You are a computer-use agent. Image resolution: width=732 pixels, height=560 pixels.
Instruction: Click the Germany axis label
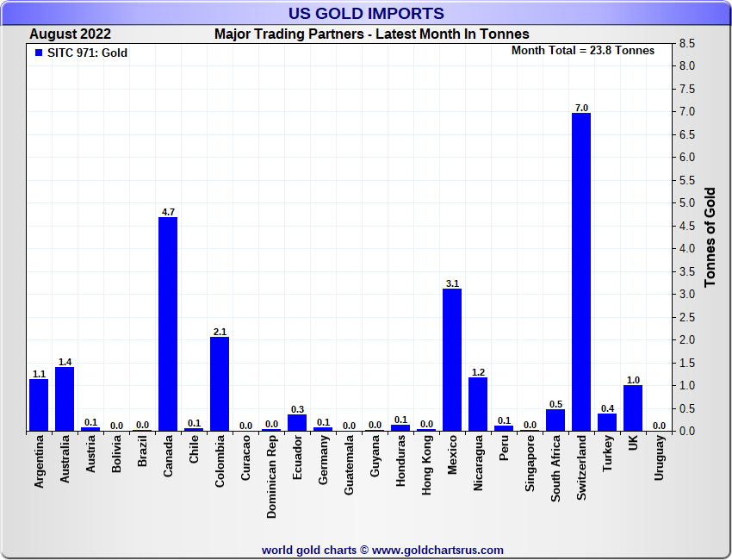click(323, 459)
